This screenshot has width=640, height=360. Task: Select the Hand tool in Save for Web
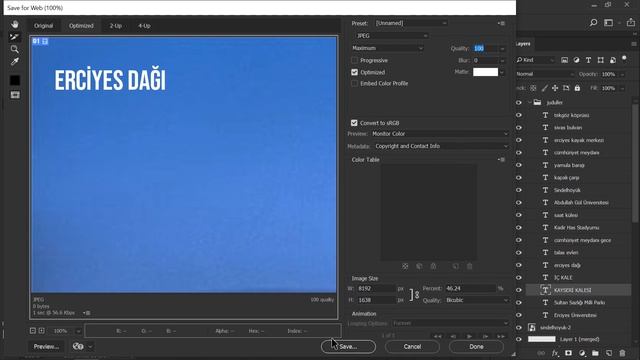point(15,24)
